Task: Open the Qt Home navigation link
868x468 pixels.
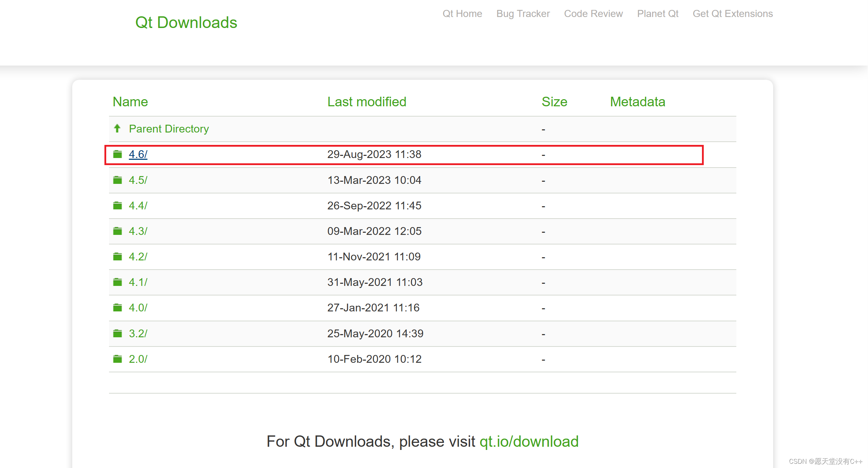Action: tap(462, 14)
